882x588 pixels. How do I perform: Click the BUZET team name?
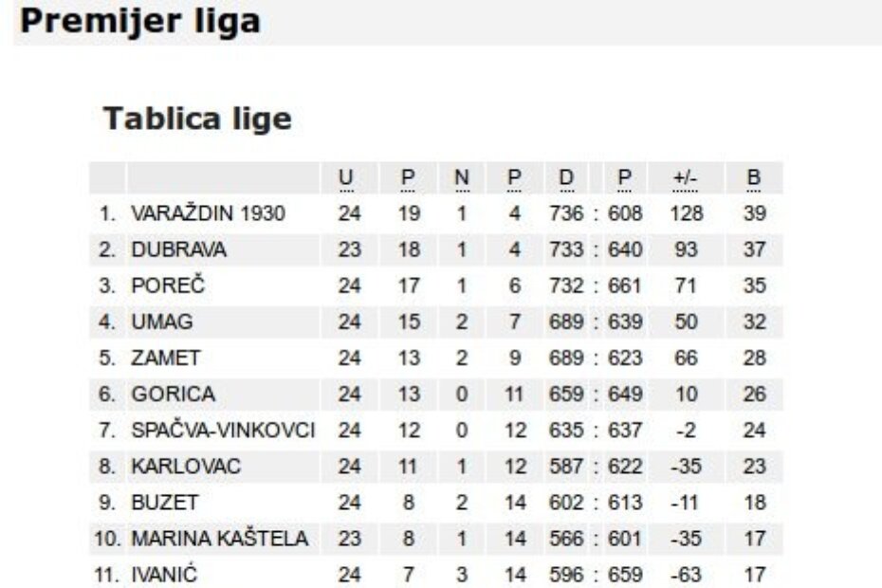point(165,503)
